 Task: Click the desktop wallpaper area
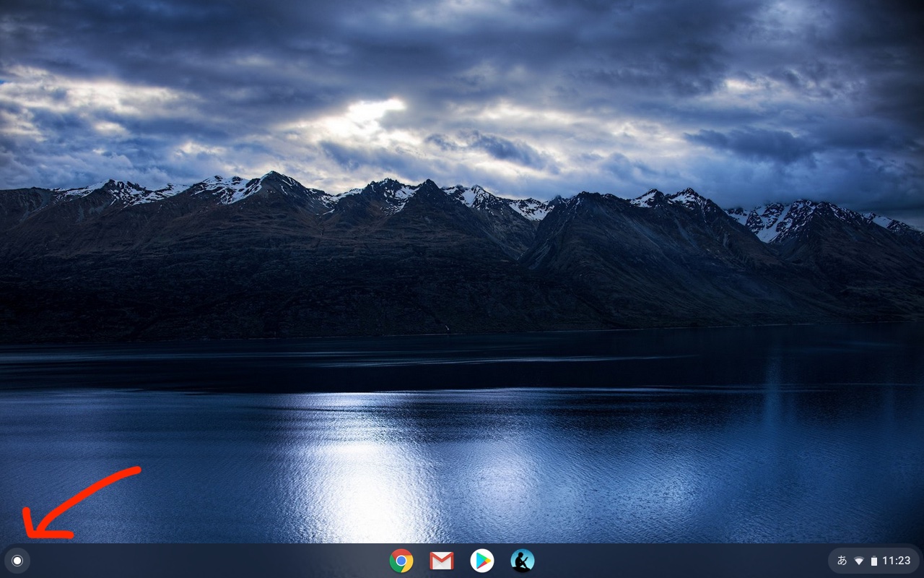coord(462,289)
